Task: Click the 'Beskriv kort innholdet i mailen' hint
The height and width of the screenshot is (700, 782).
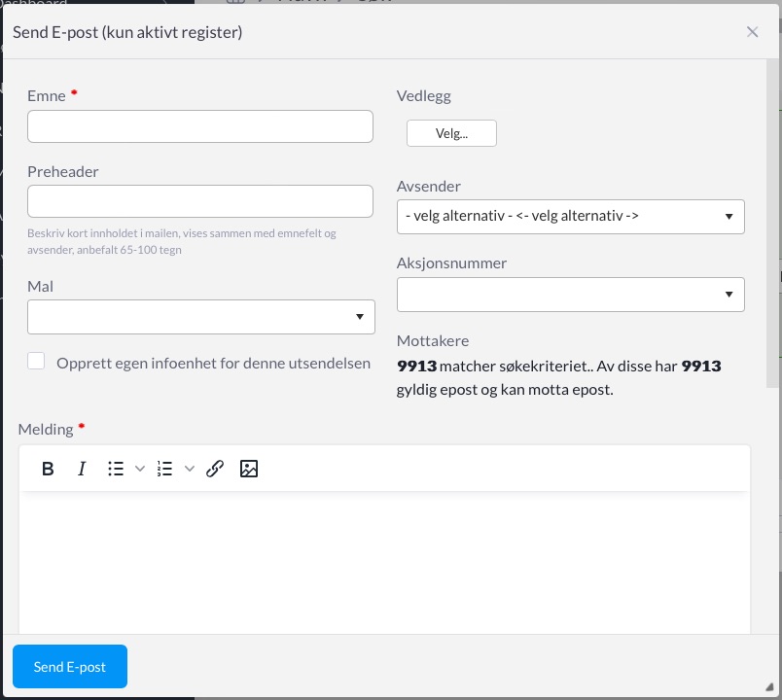Action: [182, 241]
